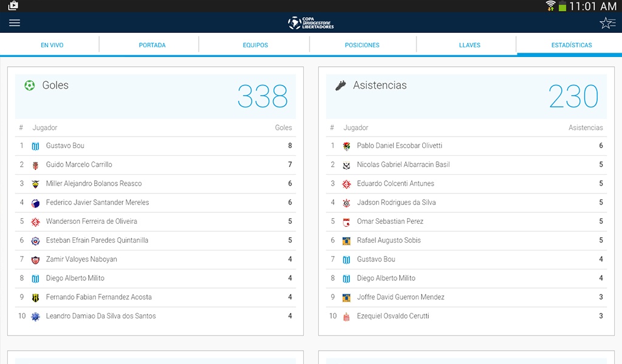Image resolution: width=622 pixels, height=364 pixels.
Task: Open the favorites star list icon
Action: click(x=607, y=23)
